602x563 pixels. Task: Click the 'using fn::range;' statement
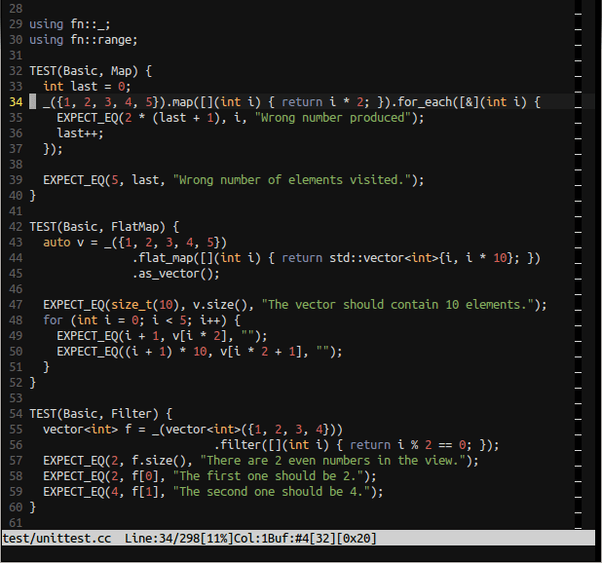pos(83,40)
